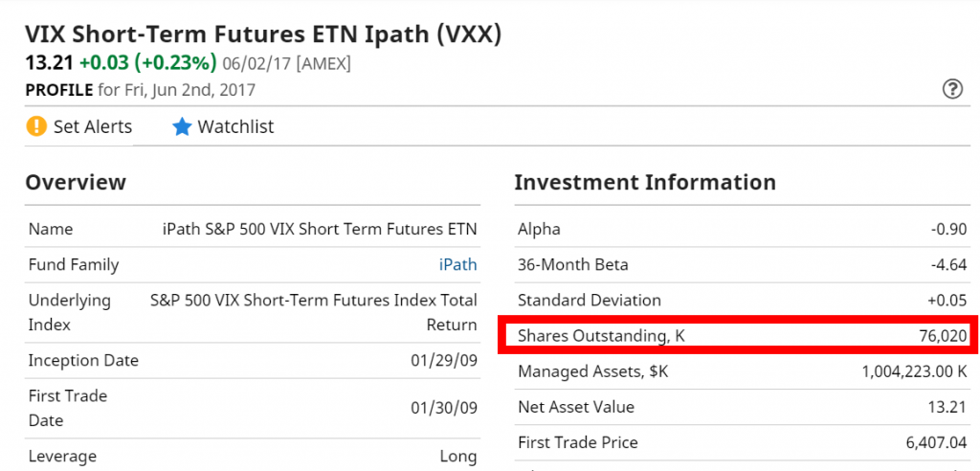The width and height of the screenshot is (980, 471).
Task: Open the Set Alerts option
Action: pos(78,127)
